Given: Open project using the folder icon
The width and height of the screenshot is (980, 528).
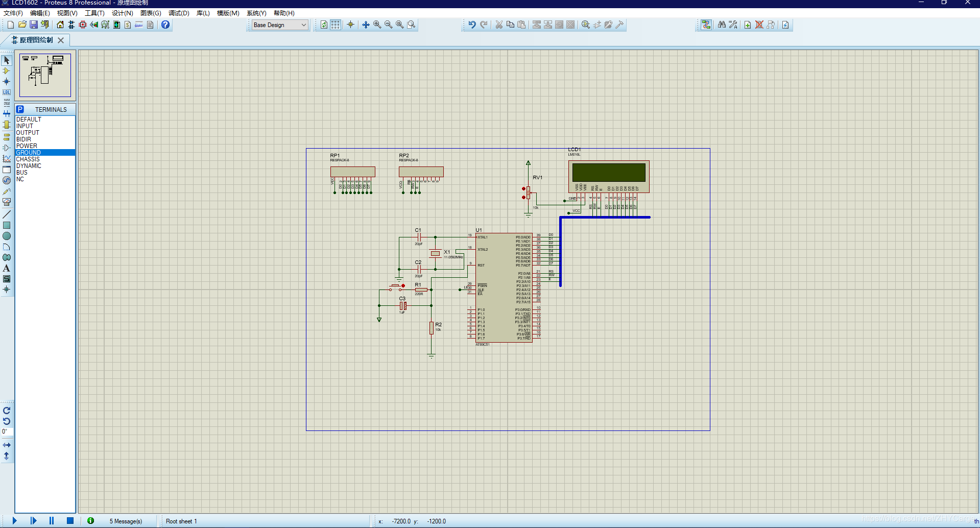Looking at the screenshot, I should 22,25.
